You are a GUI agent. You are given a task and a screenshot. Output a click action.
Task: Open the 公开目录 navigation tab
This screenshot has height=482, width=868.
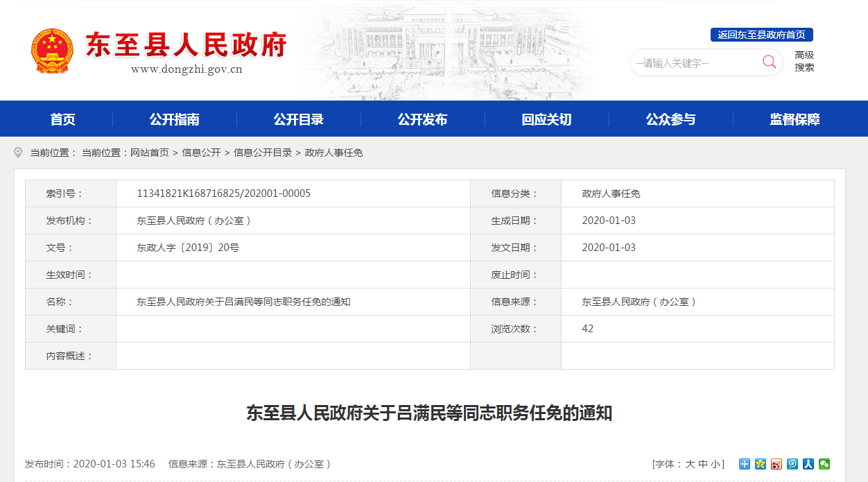pyautogui.click(x=299, y=119)
